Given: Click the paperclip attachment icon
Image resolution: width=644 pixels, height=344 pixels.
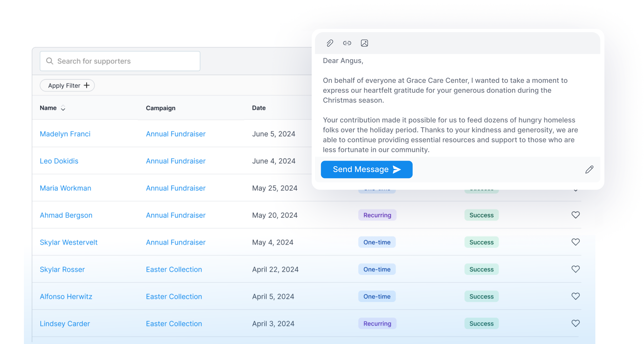Looking at the screenshot, I should 330,43.
